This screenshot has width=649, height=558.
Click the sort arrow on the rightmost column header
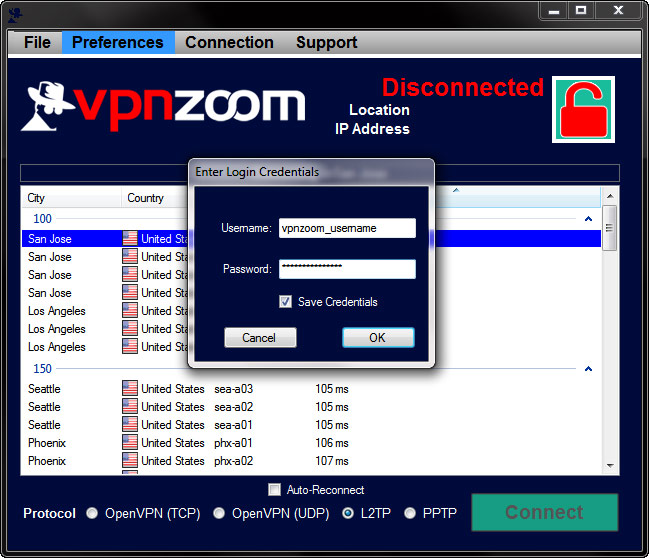coord(456,190)
